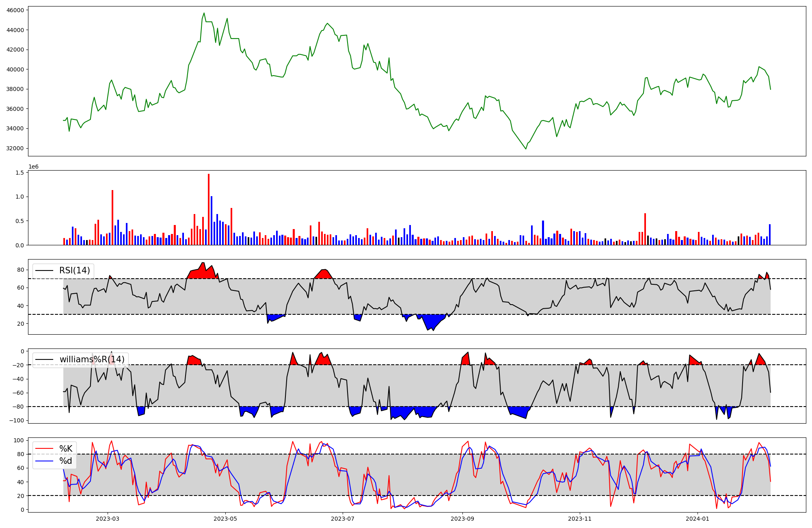
Task: Click the lowest point of the green price line
Action: pos(526,149)
